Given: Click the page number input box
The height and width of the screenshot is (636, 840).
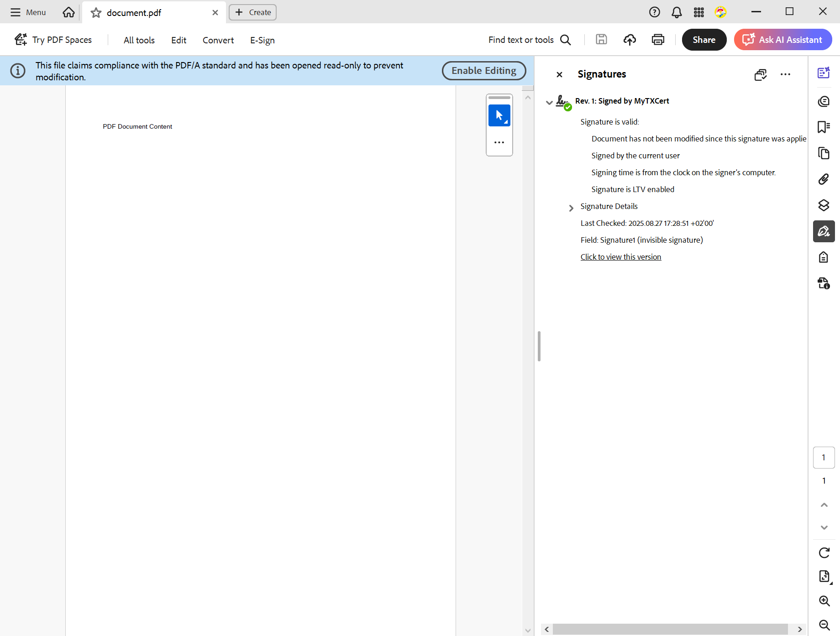Looking at the screenshot, I should click(x=824, y=458).
